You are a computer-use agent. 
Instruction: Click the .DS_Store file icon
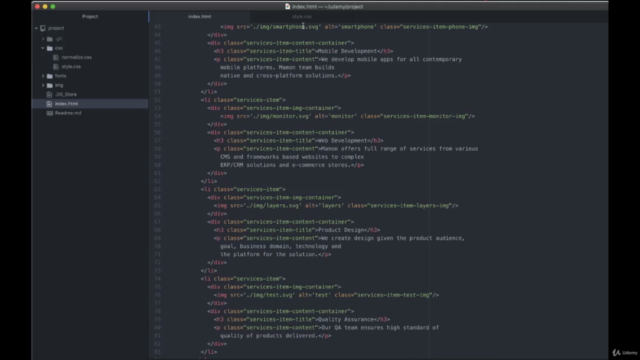coord(49,94)
